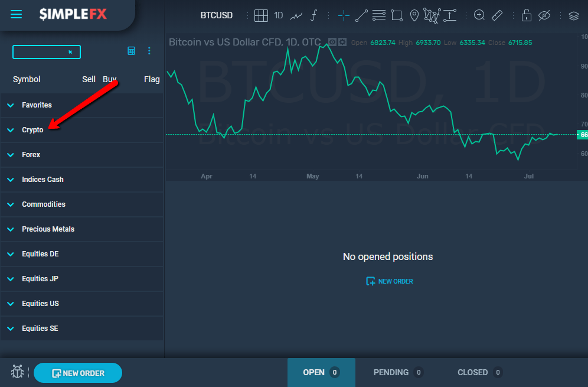Viewport: 588px width, 387px height.
Task: Click the current price label on price axis
Action: tap(582, 135)
